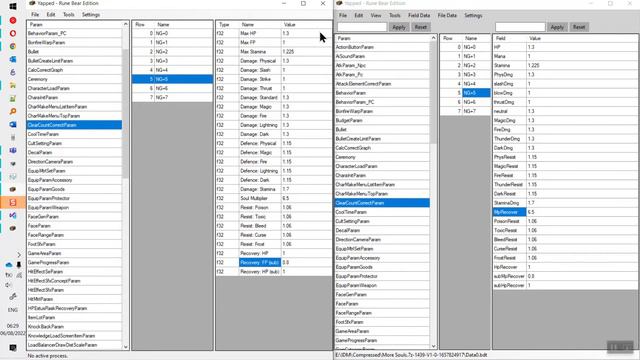Screen dimensions: 640x360
Task: Select the subHpRecover field in right window
Action: [509, 285]
